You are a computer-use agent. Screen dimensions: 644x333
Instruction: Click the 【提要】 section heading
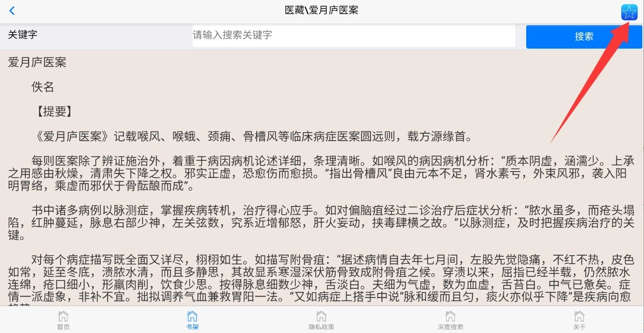click(x=54, y=112)
